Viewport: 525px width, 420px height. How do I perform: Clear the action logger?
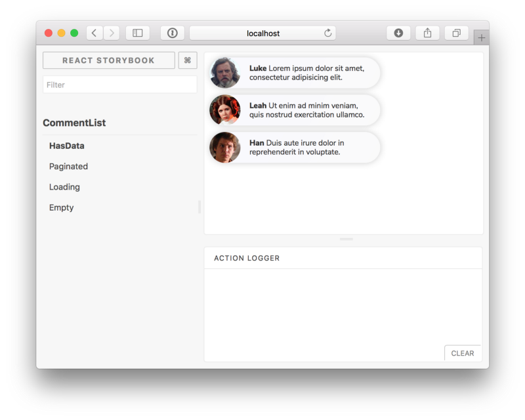[463, 353]
